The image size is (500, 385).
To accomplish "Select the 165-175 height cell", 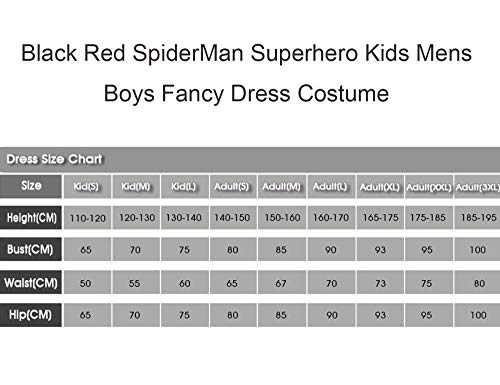I will coord(380,218).
